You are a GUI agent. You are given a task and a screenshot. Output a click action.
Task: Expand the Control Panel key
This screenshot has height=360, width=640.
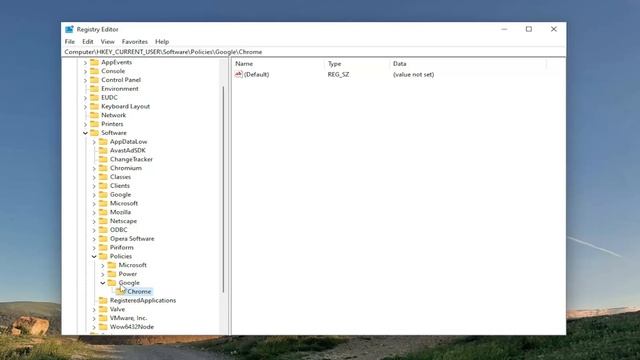[x=85, y=80]
